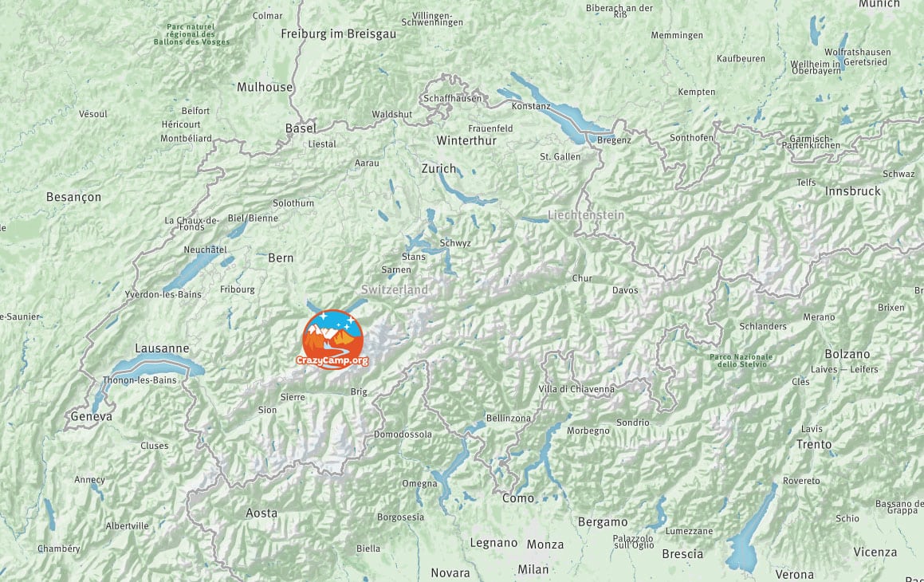Viewport: 924px width, 582px height.
Task: Click the Bolzano label
Action: [847, 354]
